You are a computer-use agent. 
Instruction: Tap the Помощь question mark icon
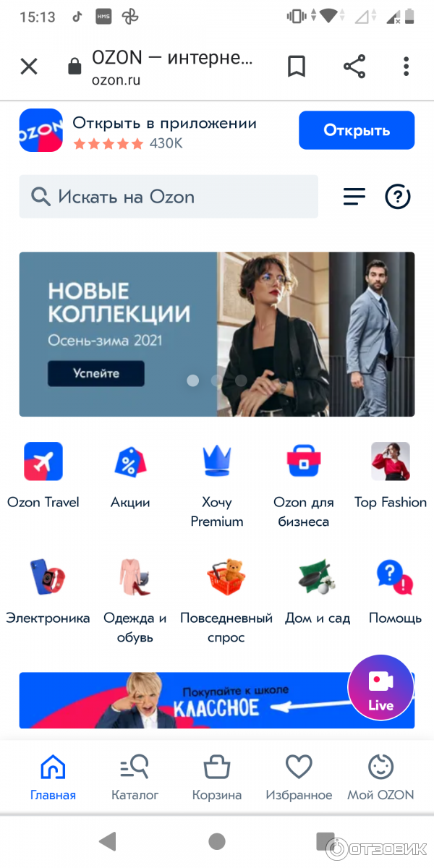point(395,576)
